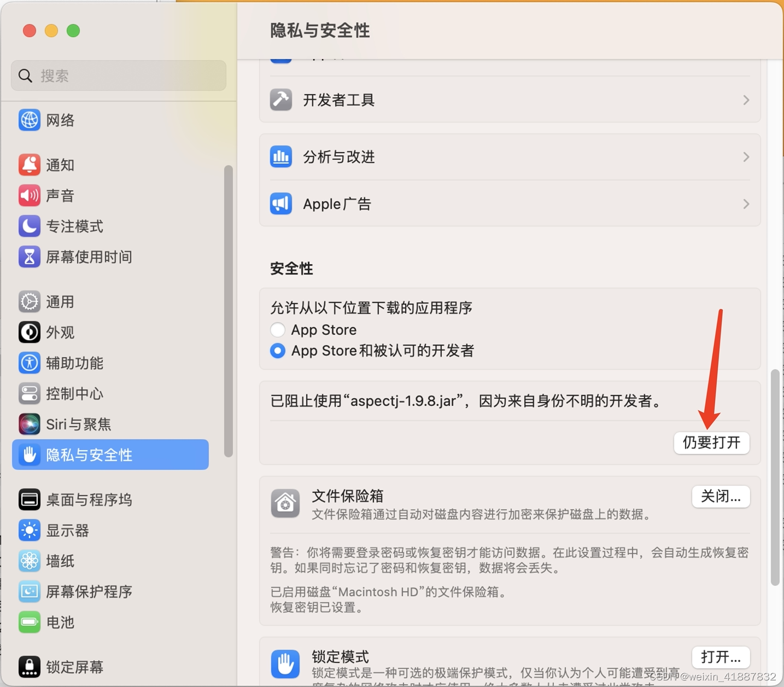Open 通用 settings in sidebar
The image size is (784, 687).
(110, 301)
